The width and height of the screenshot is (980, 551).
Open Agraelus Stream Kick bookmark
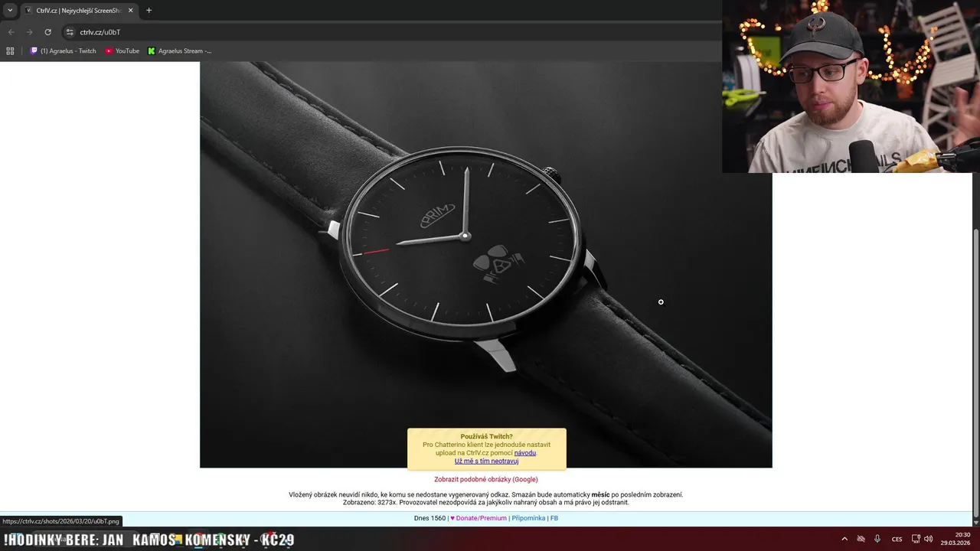tap(179, 51)
